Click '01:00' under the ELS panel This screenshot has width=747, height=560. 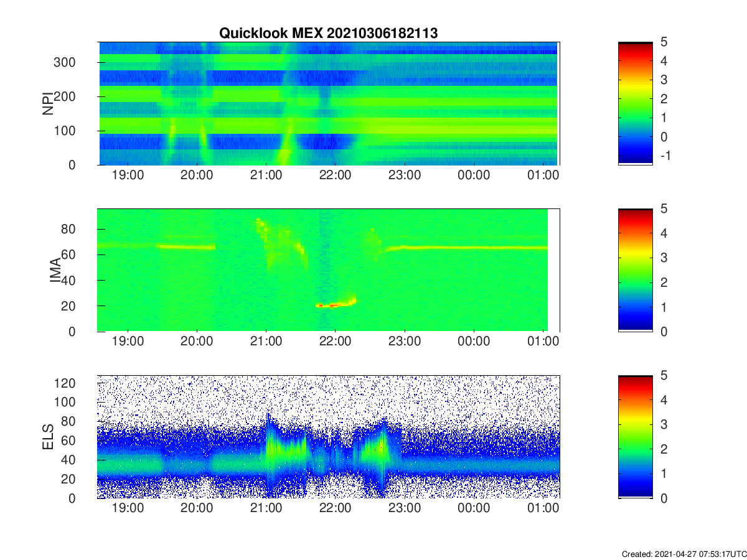[x=543, y=509]
